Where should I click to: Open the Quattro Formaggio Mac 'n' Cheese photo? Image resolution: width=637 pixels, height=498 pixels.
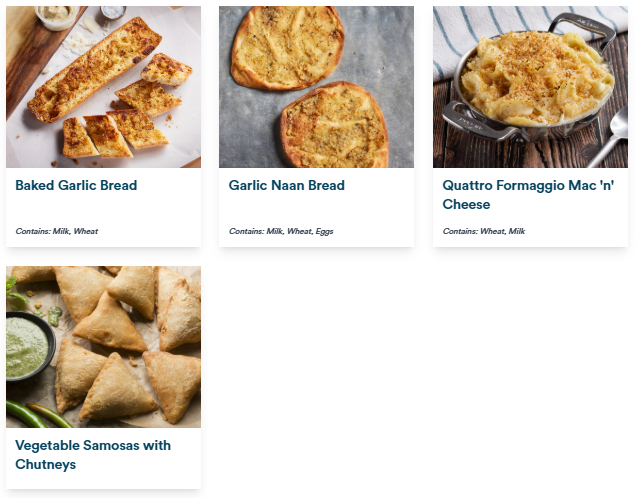click(530, 87)
